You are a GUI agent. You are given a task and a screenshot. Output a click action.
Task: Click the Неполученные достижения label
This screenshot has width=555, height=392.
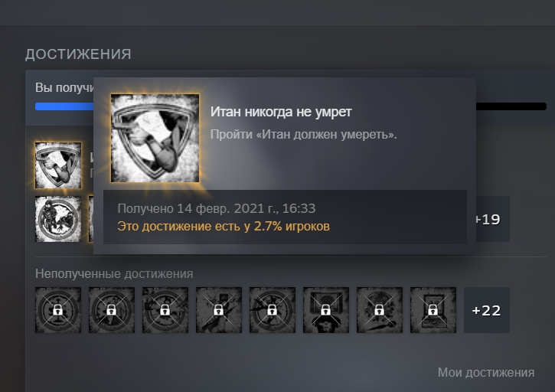114,274
